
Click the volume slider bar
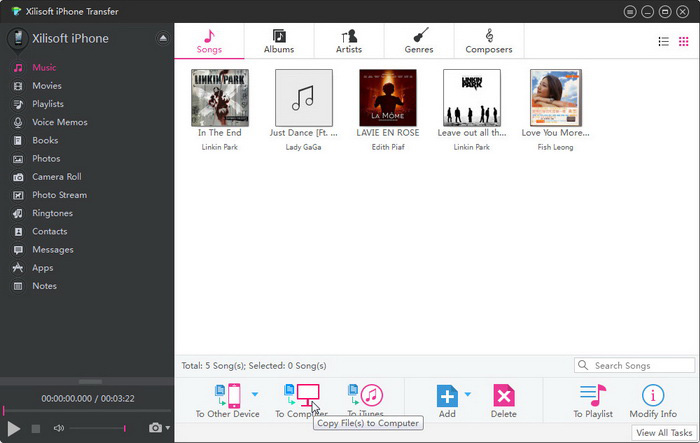(96, 428)
